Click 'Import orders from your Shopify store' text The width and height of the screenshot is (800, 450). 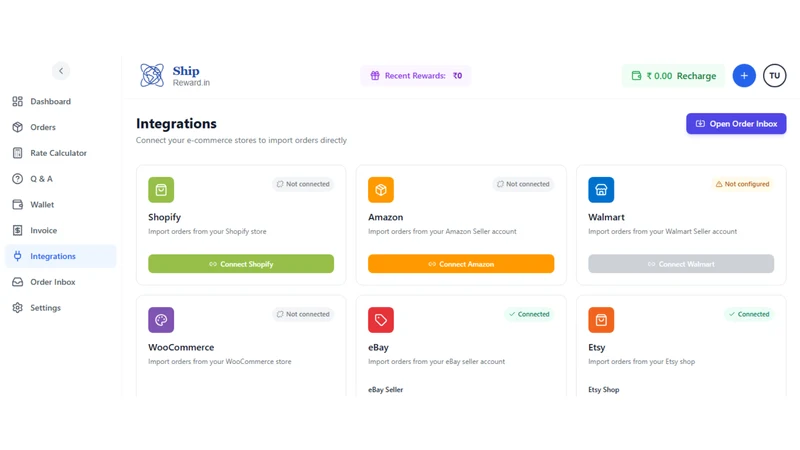point(207,232)
